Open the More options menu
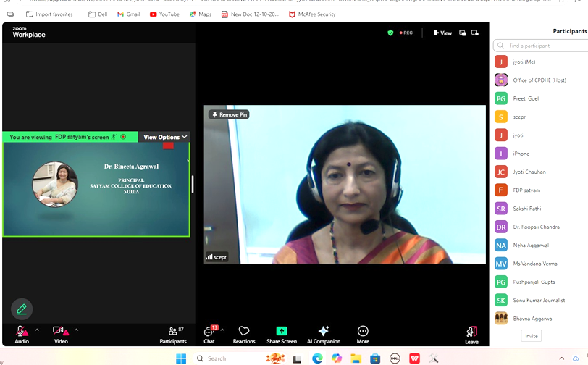This screenshot has width=588, height=365. pos(363,335)
